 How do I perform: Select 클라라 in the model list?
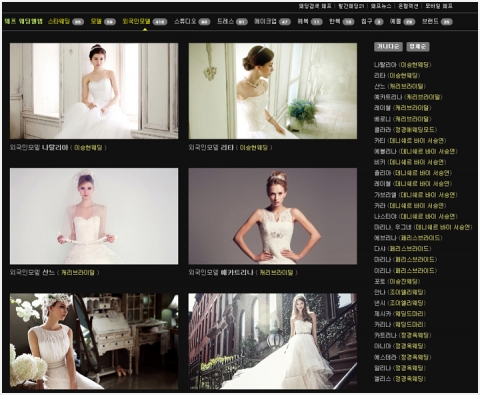point(405,130)
